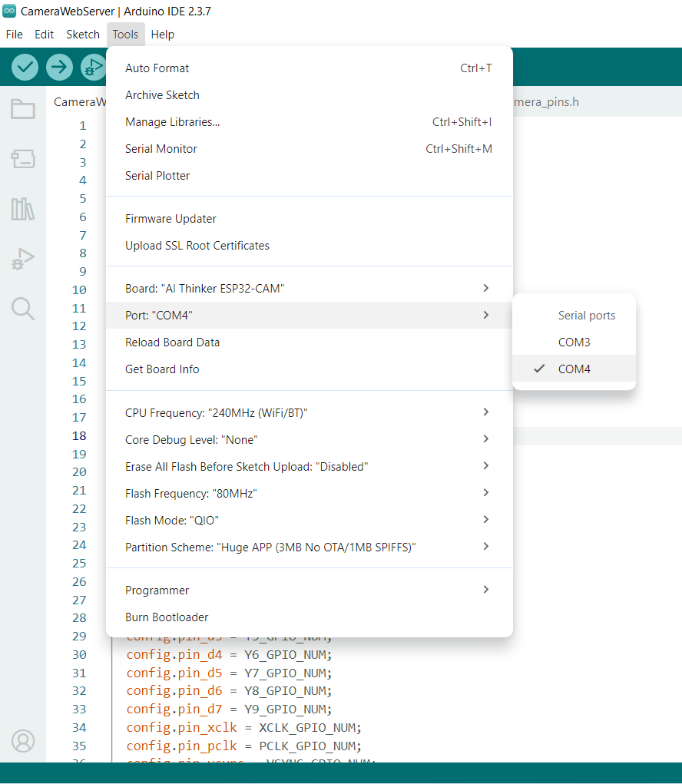Open the Sketch menu

click(83, 35)
